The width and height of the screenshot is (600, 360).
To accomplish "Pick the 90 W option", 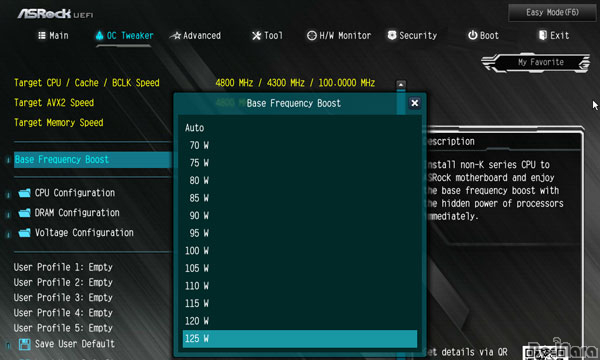I will click(300, 216).
